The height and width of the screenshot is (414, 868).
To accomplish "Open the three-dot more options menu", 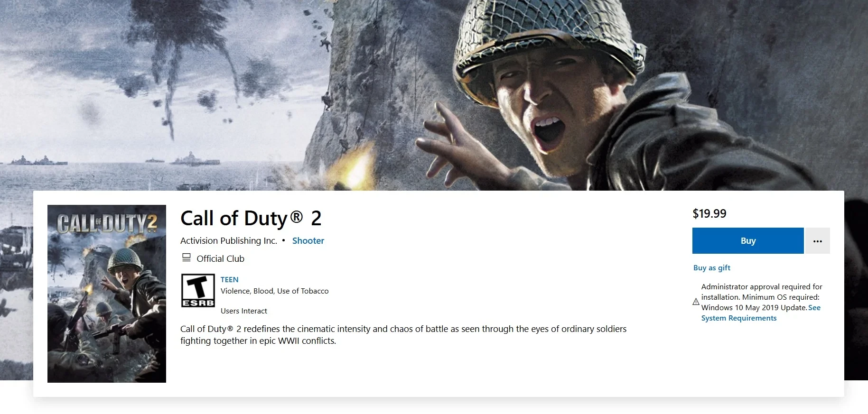I will pos(817,240).
